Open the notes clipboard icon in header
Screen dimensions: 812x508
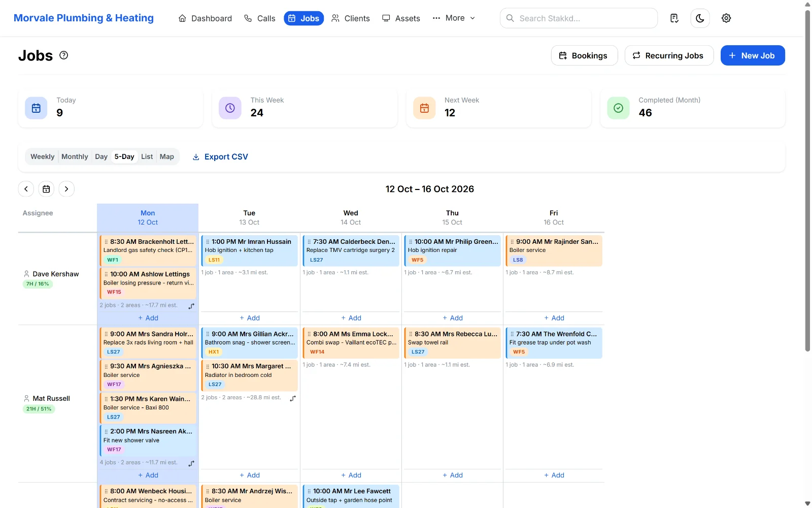point(674,18)
